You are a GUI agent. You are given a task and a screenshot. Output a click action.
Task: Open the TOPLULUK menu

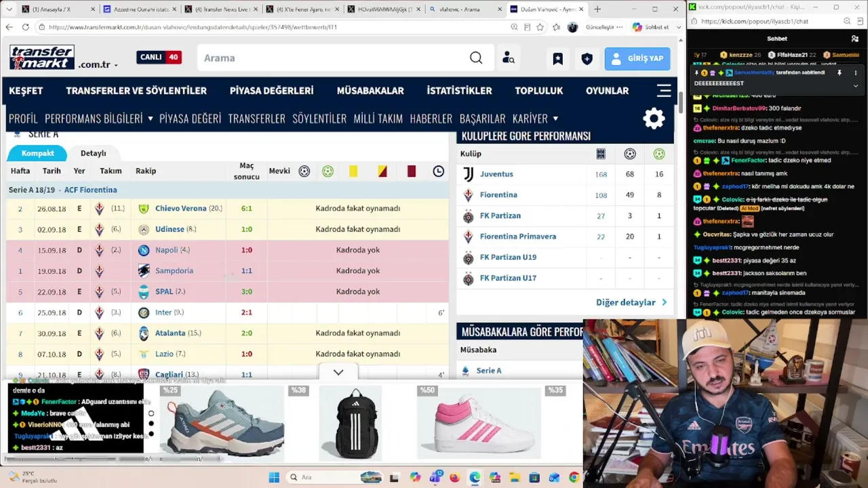[539, 91]
